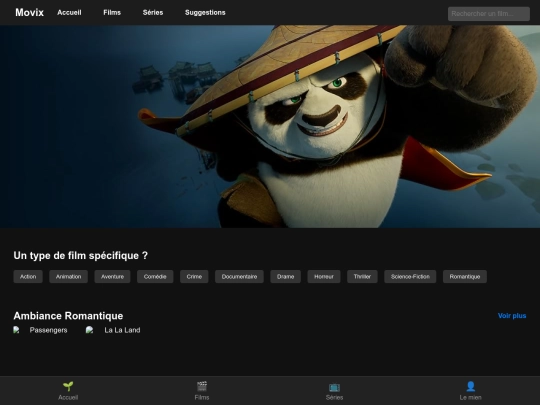Choose the Romantique genre chip
Screen dimensions: 540x405
[465, 277]
